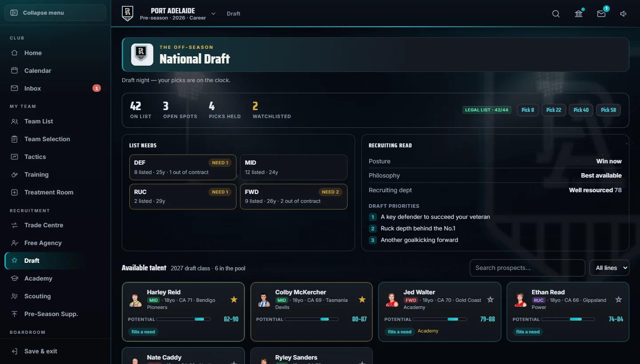Screen dimensions: 640x364
Task: Open the top bar mail icon
Action: click(x=601, y=14)
